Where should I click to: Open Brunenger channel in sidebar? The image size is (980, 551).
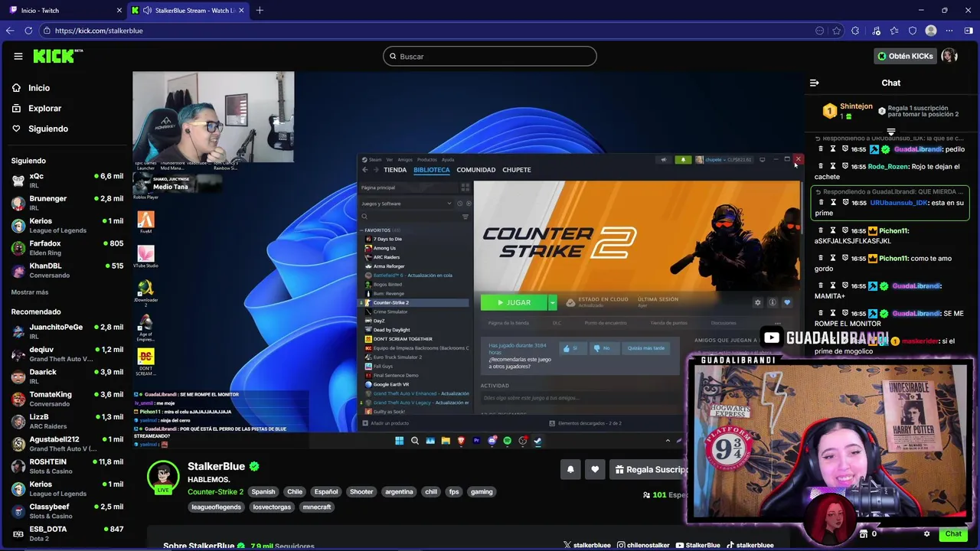tap(67, 203)
